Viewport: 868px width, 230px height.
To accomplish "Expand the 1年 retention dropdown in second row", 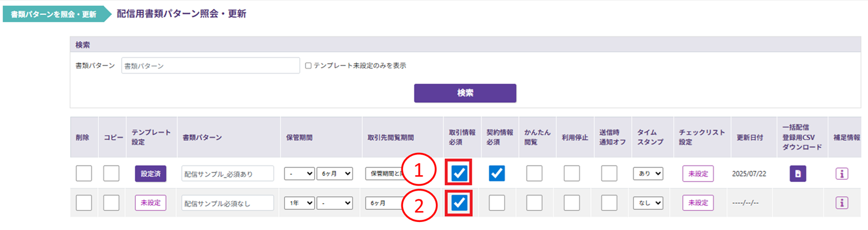I will 299,203.
